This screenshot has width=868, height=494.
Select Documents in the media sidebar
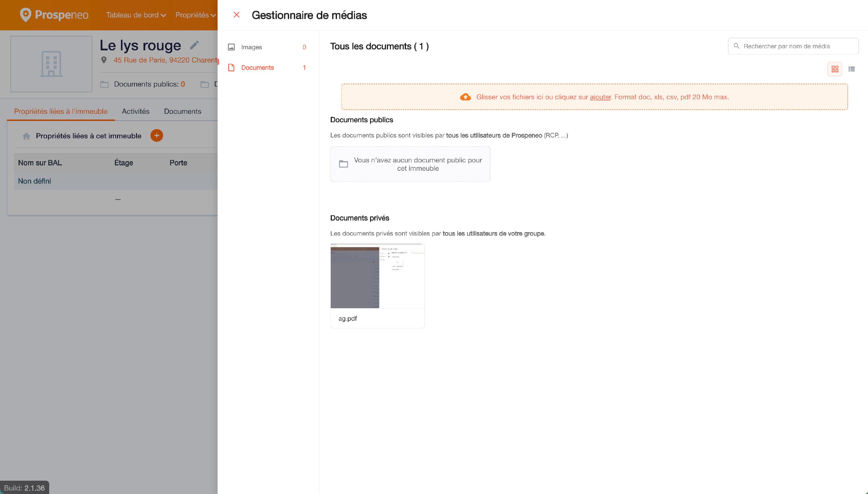[267, 67]
